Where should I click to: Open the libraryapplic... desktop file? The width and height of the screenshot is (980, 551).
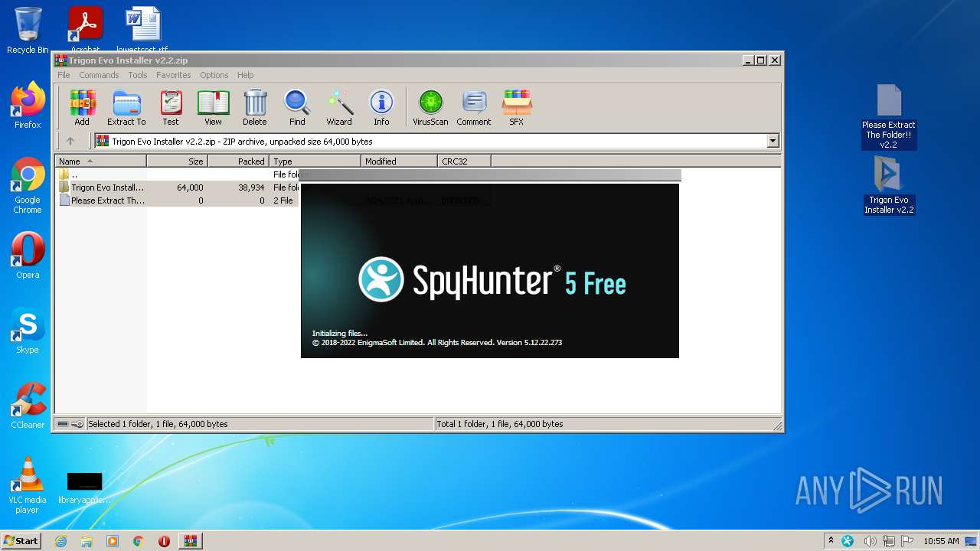tap(84, 488)
